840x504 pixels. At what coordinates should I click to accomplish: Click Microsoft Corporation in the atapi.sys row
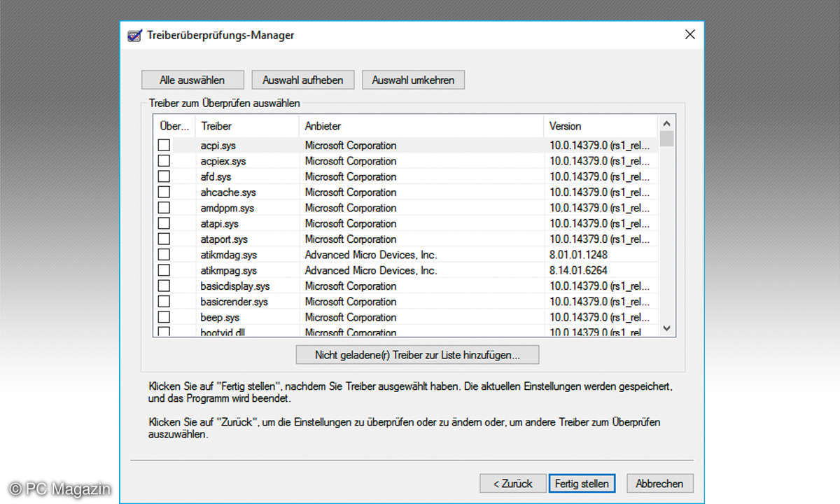[351, 223]
